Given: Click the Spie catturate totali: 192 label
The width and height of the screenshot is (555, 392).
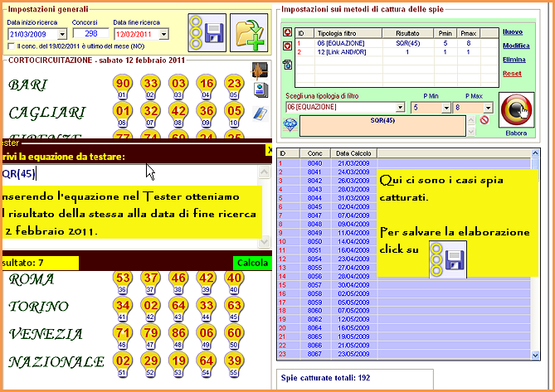Looking at the screenshot, I should pos(325,378).
